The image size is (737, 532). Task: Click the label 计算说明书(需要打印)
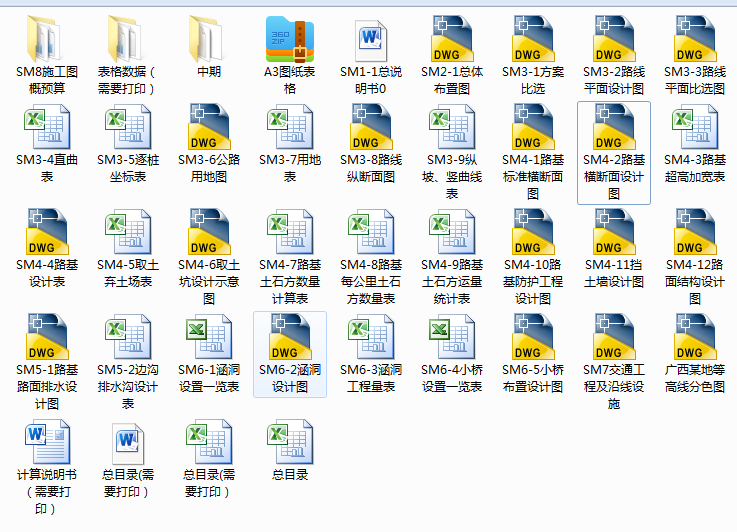(x=47, y=492)
